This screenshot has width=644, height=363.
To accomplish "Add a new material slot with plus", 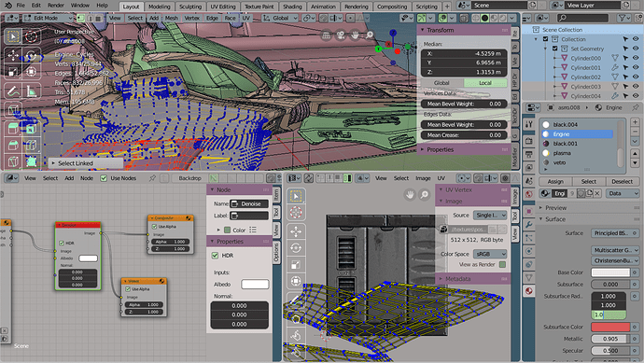I will (x=635, y=122).
